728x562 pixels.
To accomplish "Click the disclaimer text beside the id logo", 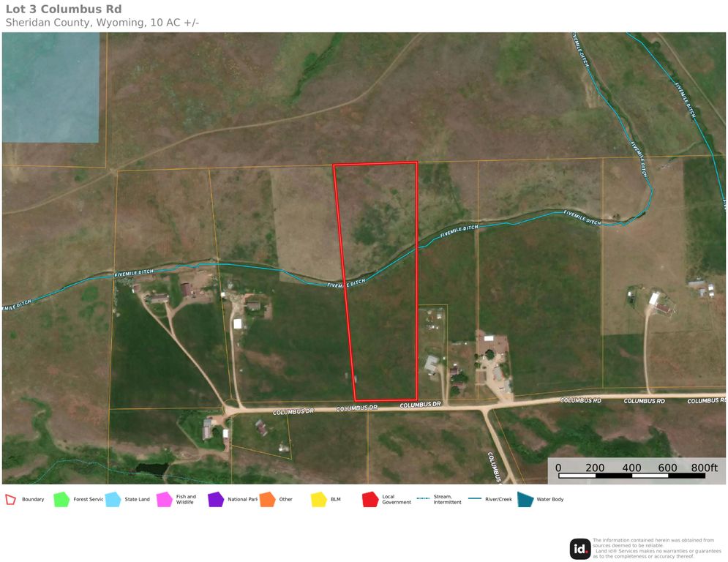I will 657,548.
